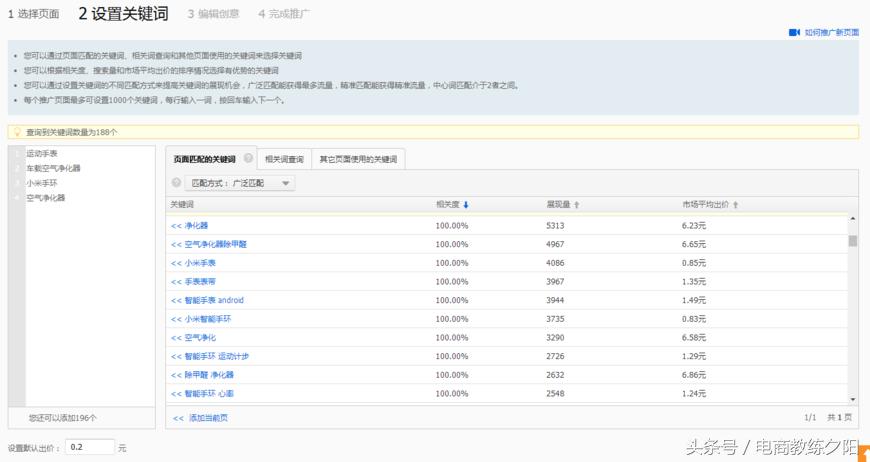Viewport: 870px width, 462px height.
Task: Sort by 展现量 using its arrow
Action: [x=576, y=205]
